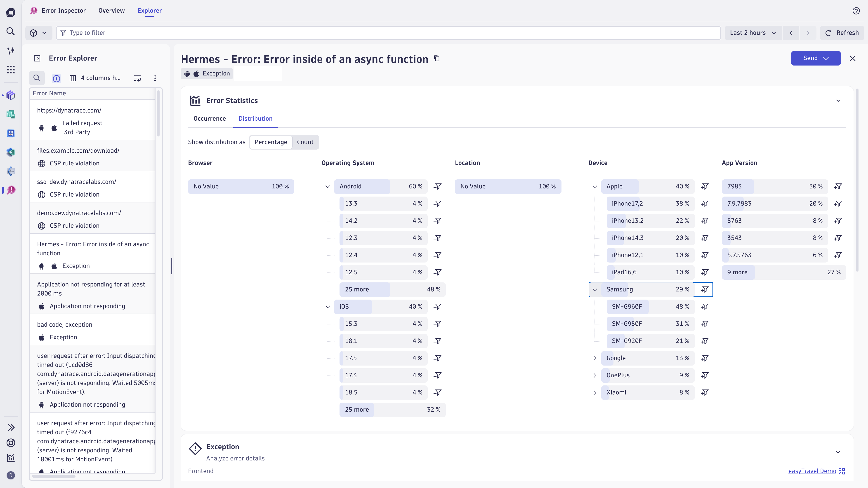Copy the error title with the copy icon

tap(437, 59)
